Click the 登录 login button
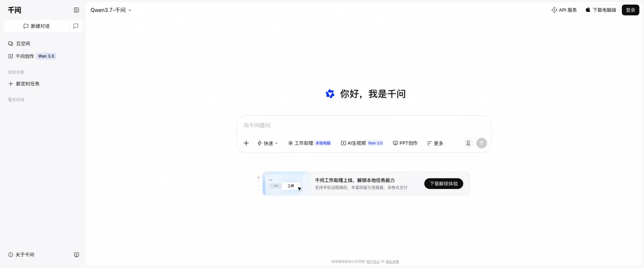Viewport: 644px width, 268px height. click(630, 10)
